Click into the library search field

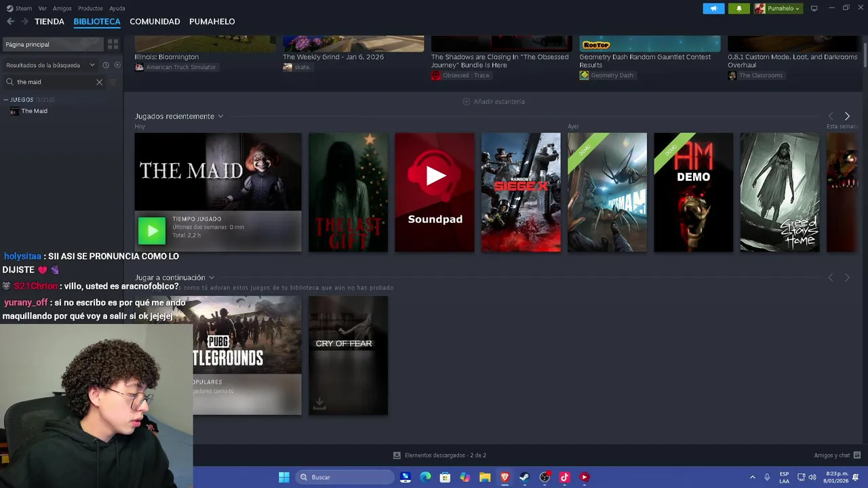(x=54, y=82)
